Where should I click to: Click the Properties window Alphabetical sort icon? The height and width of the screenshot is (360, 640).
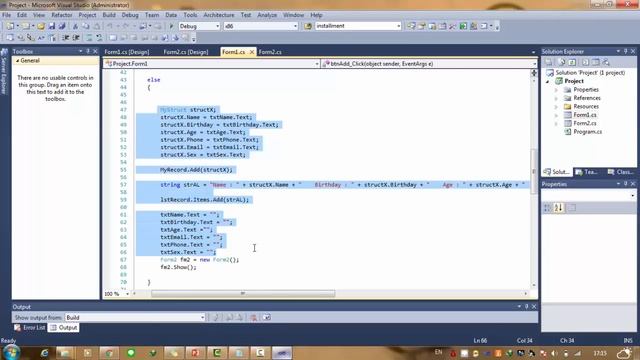coord(558,208)
